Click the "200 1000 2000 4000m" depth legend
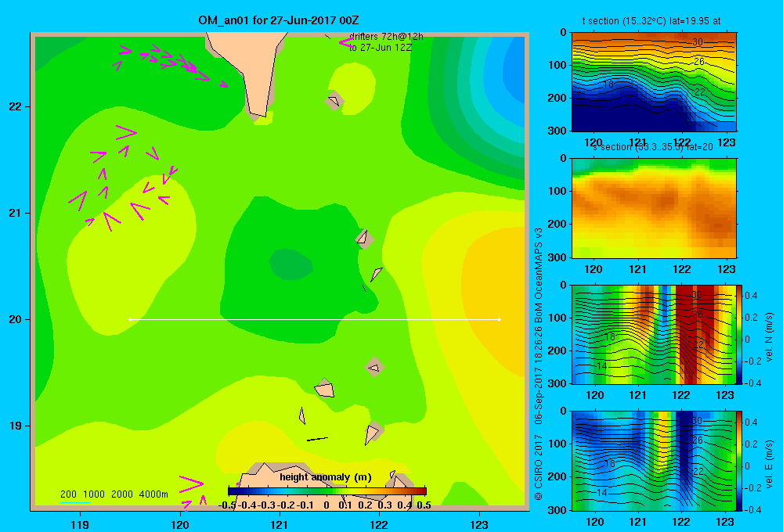This screenshot has width=783, height=532. tap(114, 494)
